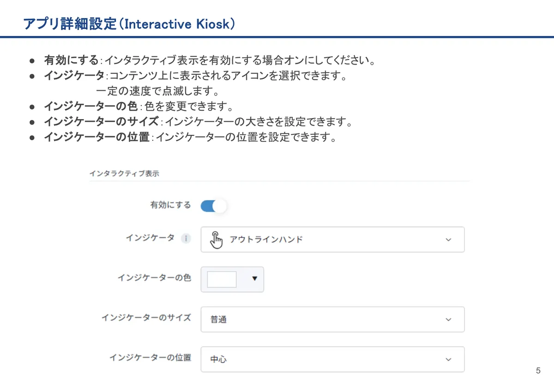
Task: Click the bullet text about インジケーターの大きさ
Action: pyautogui.click(x=199, y=122)
